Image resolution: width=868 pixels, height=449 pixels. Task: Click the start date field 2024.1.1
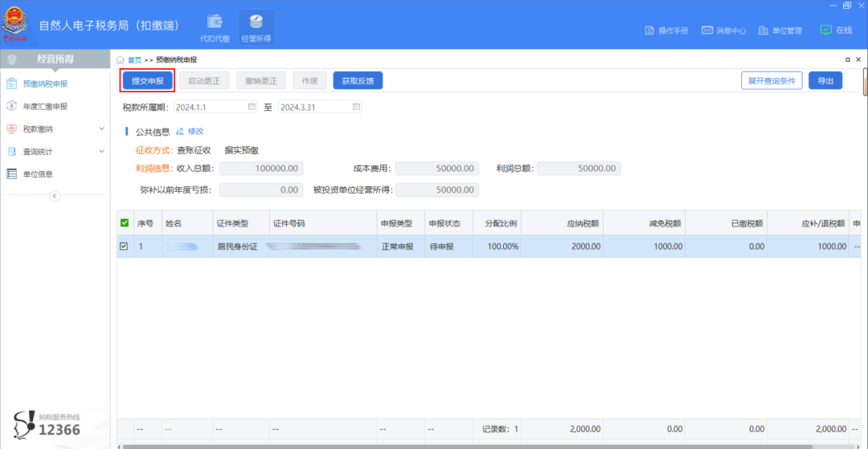click(215, 107)
